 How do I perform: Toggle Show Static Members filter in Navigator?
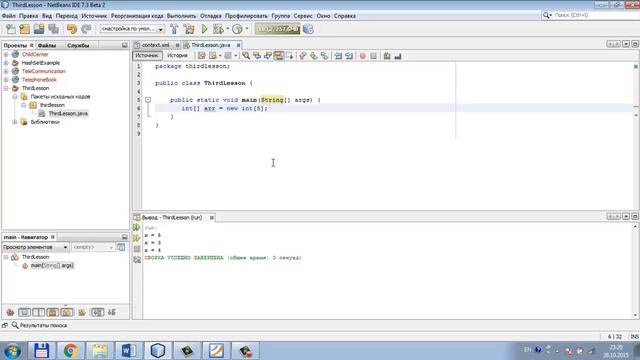(x=38, y=312)
